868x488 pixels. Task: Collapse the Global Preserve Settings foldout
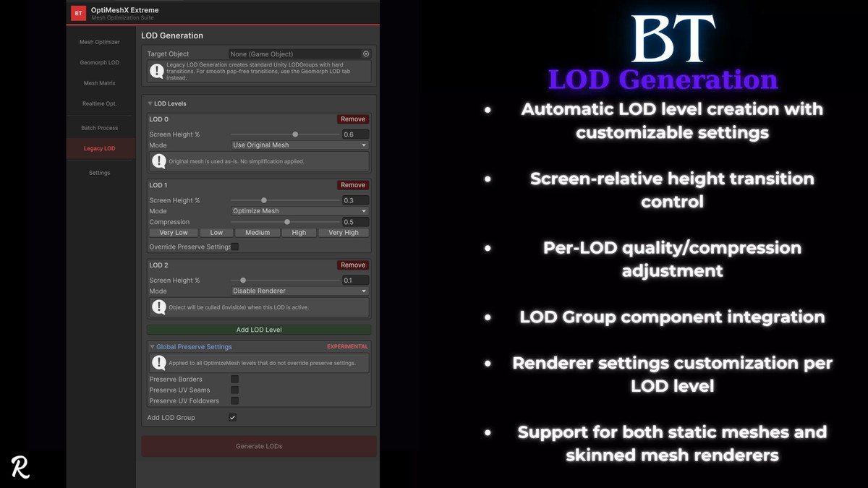(x=153, y=347)
